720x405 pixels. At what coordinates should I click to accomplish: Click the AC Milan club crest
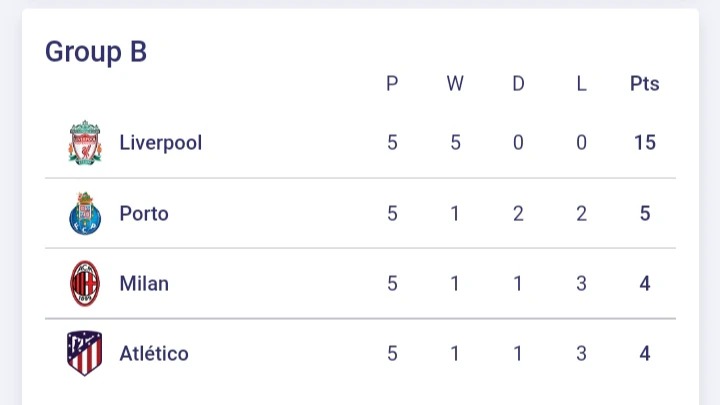pos(85,283)
